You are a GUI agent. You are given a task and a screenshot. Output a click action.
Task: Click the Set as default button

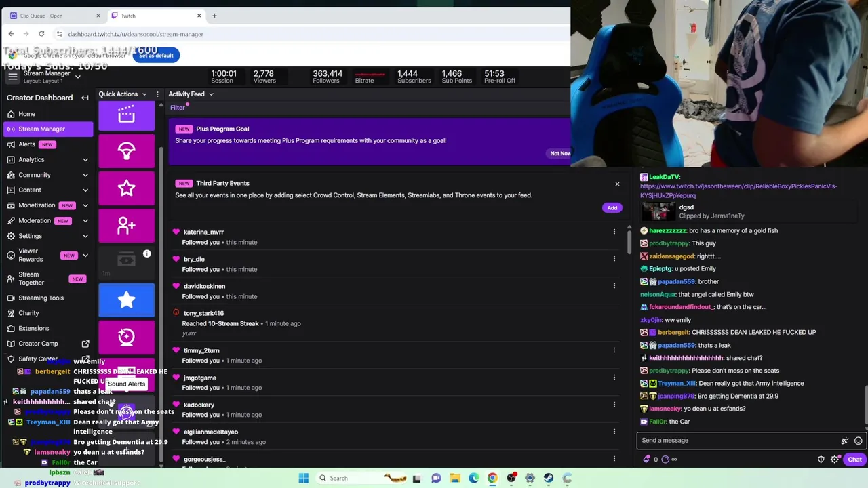pyautogui.click(x=157, y=56)
